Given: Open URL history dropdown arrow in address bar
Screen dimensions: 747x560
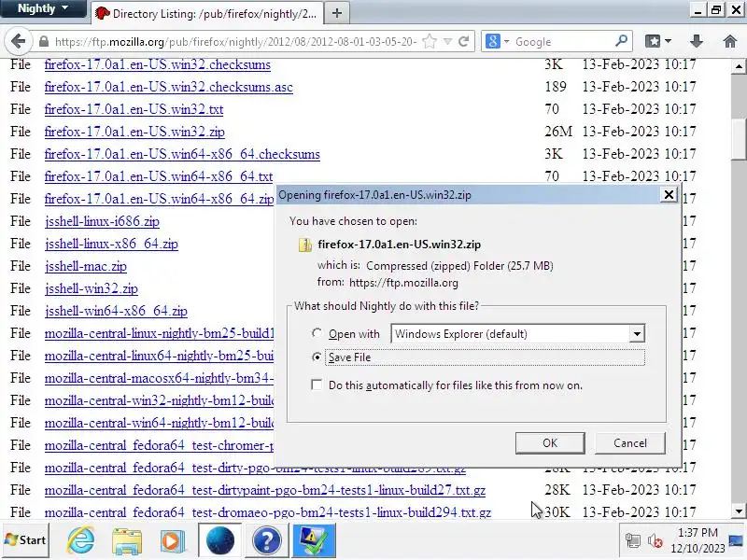Looking at the screenshot, I should click(x=447, y=41).
